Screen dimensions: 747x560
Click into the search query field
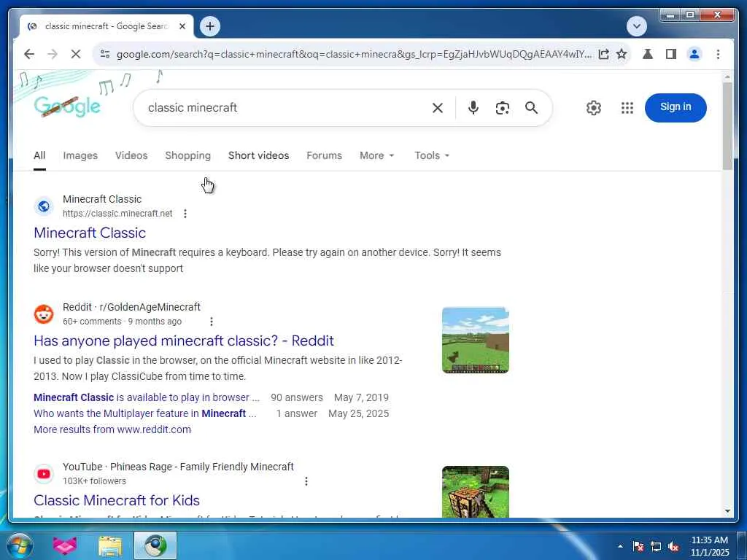[285, 108]
